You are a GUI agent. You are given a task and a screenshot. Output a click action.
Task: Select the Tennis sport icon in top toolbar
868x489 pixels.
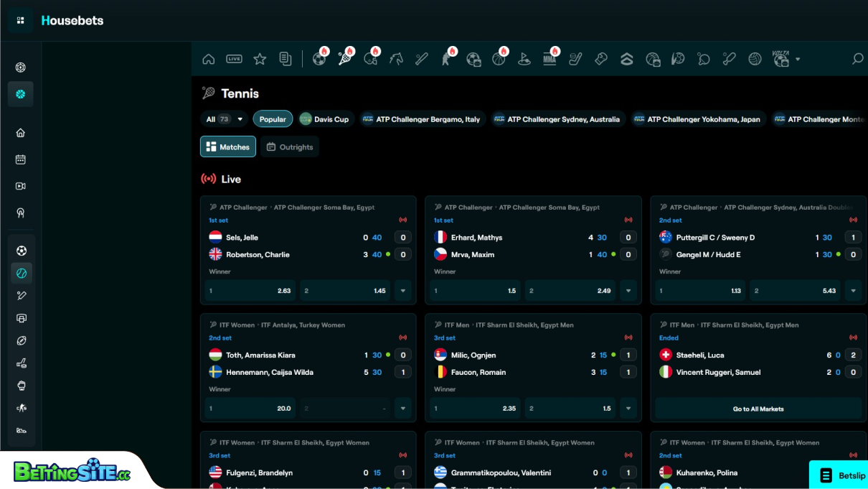click(x=345, y=59)
